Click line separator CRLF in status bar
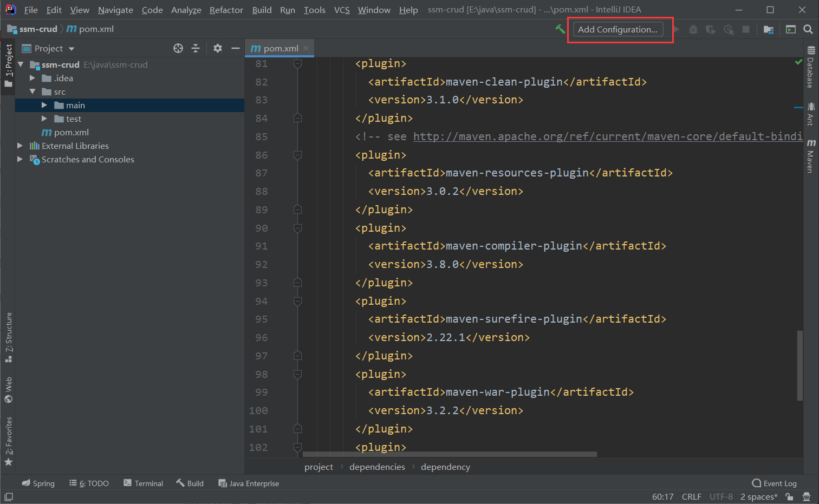 pos(691,496)
